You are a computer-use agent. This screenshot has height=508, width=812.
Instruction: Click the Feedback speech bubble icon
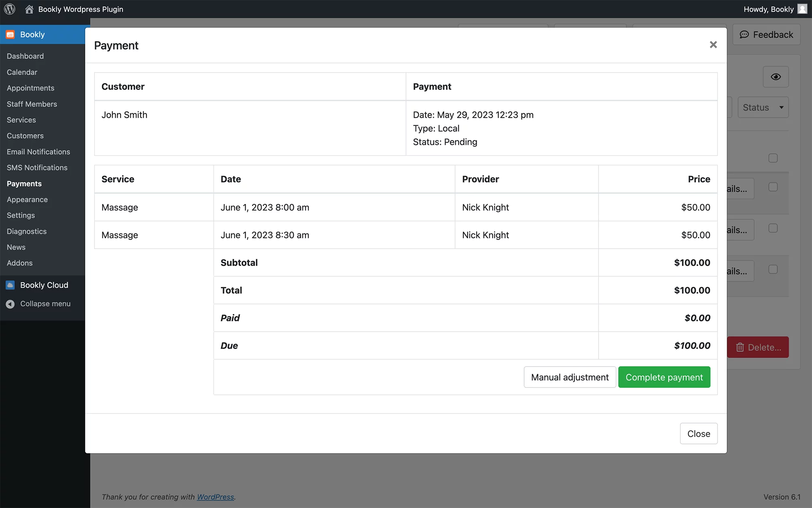[744, 35]
